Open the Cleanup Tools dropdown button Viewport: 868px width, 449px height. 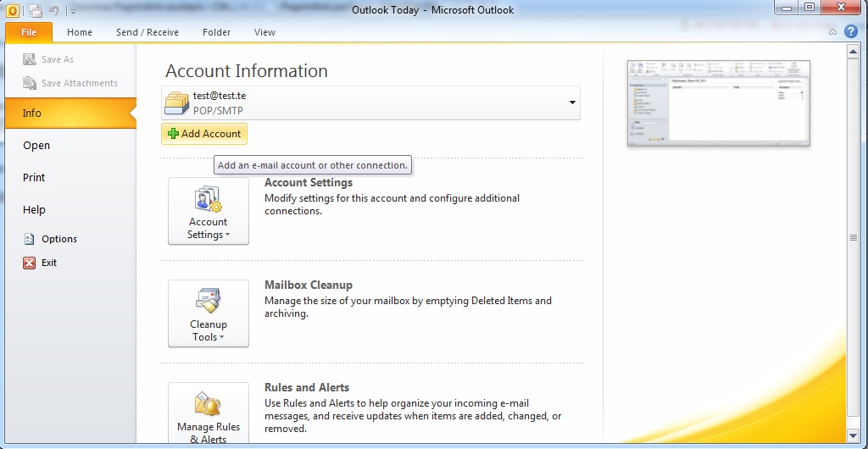pyautogui.click(x=209, y=313)
